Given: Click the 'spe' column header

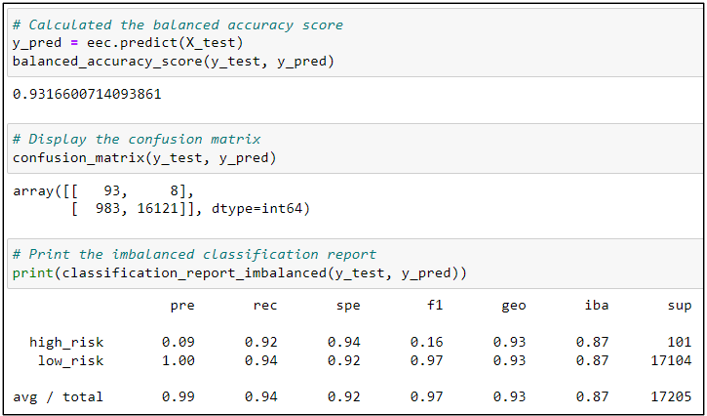Looking at the screenshot, I should [x=348, y=306].
